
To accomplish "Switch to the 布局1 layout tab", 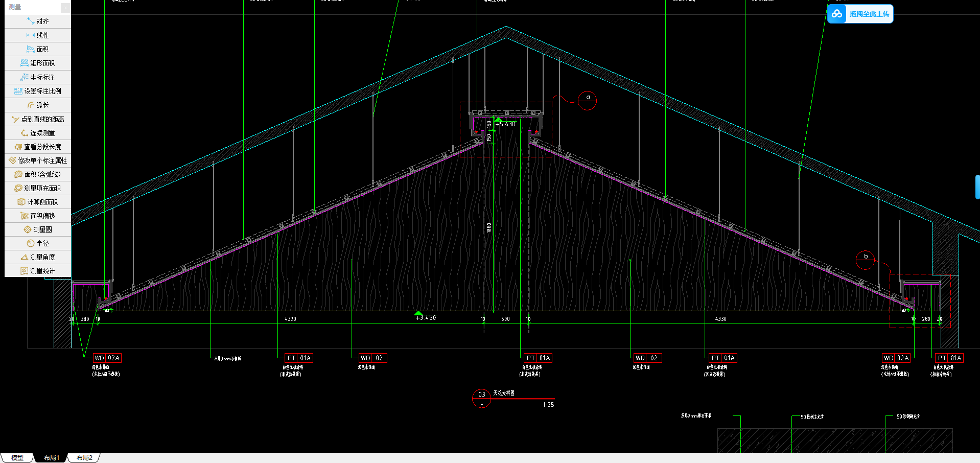I will [x=51, y=457].
